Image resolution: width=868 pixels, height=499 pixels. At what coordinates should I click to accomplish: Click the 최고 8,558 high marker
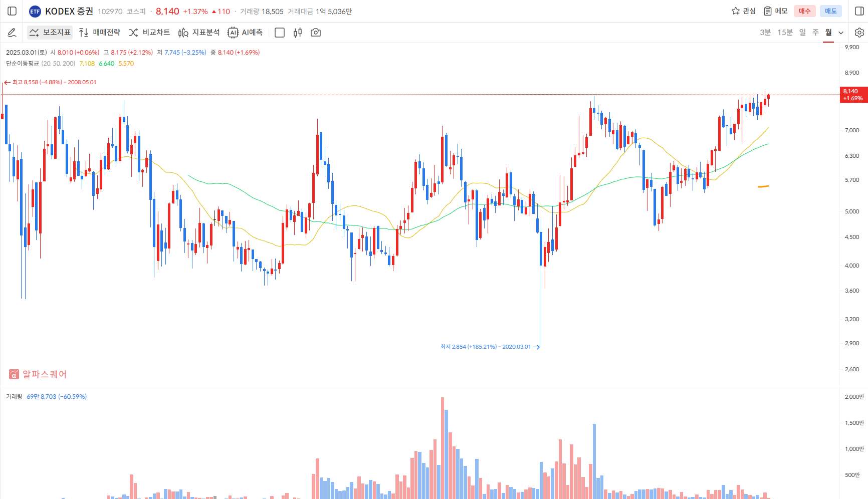(50, 82)
